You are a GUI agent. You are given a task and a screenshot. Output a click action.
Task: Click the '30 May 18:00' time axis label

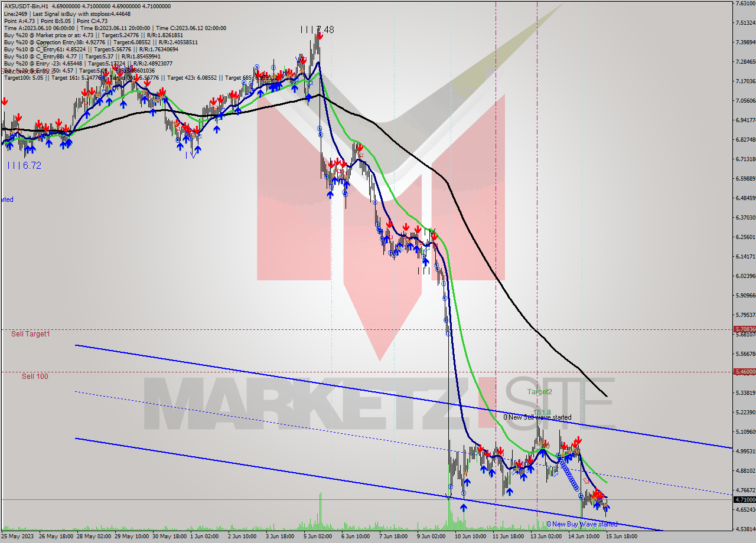tap(170, 537)
